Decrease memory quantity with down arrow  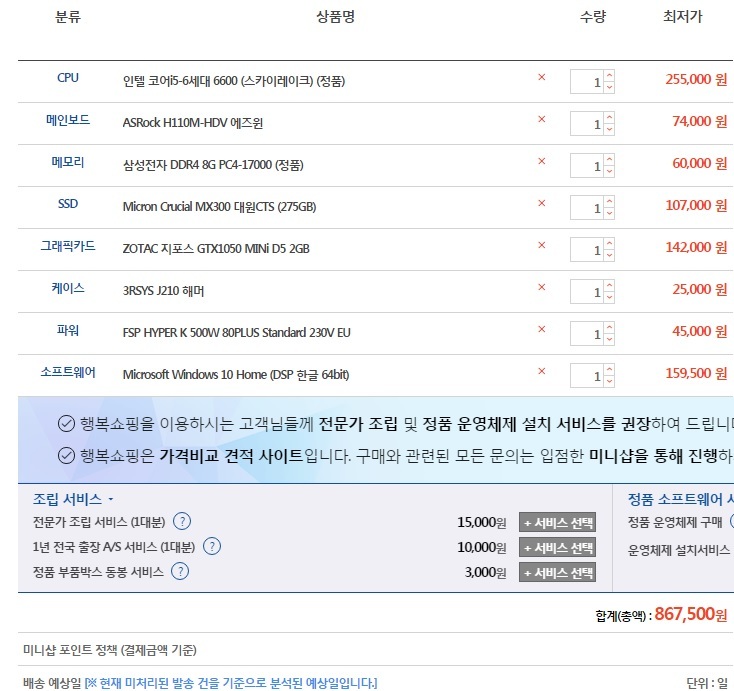[609, 171]
